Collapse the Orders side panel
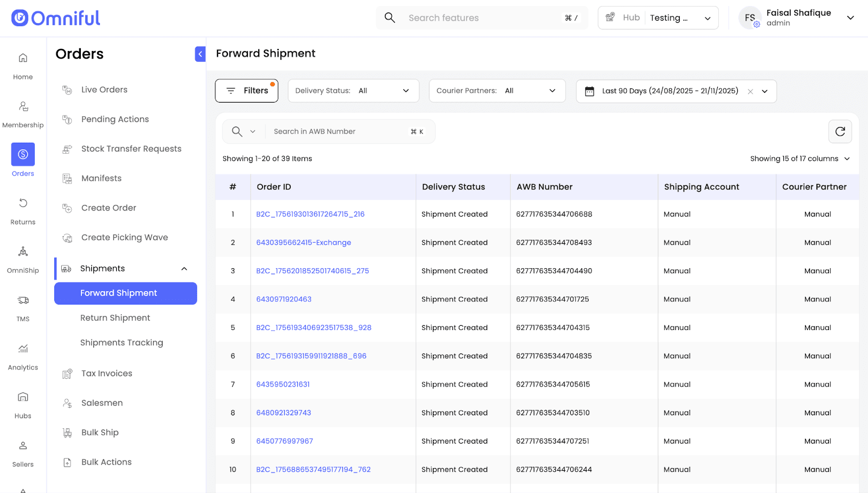Image resolution: width=868 pixels, height=493 pixels. click(200, 54)
